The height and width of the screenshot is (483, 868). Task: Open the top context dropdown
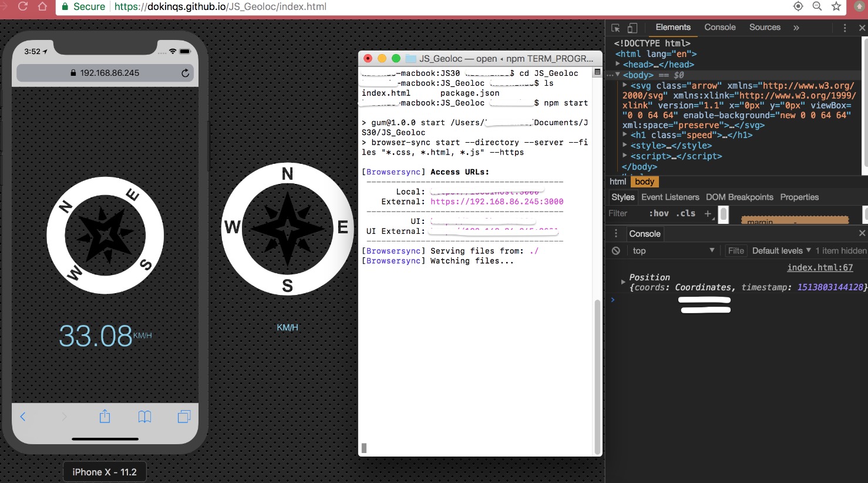coord(673,251)
